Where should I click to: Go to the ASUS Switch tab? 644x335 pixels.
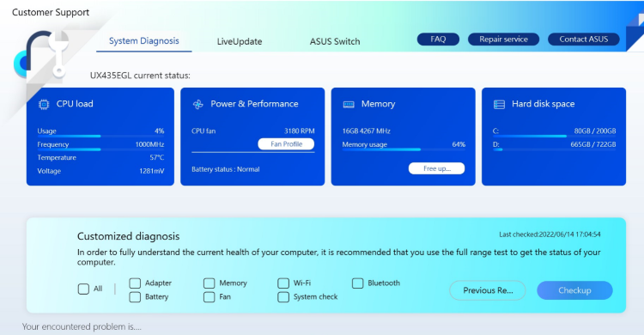335,41
